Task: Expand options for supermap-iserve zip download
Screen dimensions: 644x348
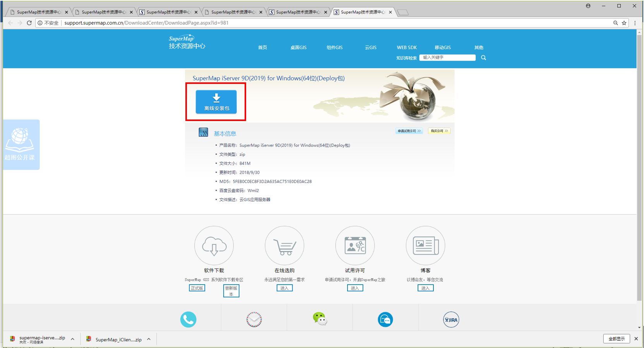Action: tap(72, 339)
